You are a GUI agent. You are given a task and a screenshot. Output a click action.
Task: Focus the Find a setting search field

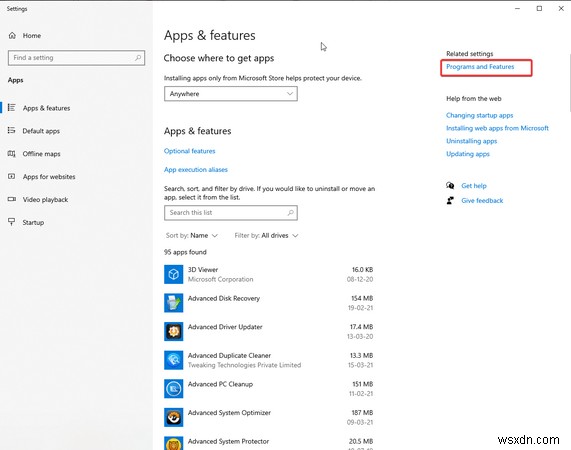[76, 58]
